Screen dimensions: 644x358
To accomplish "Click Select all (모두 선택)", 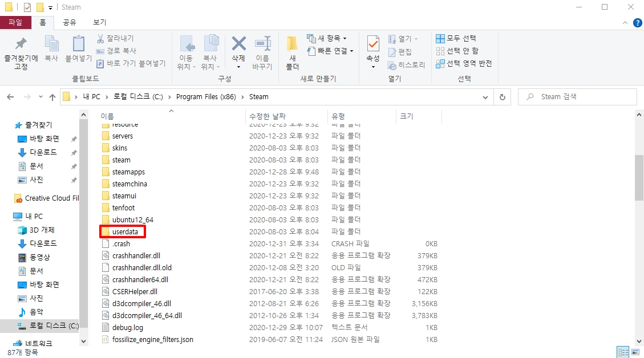I will click(x=456, y=38).
